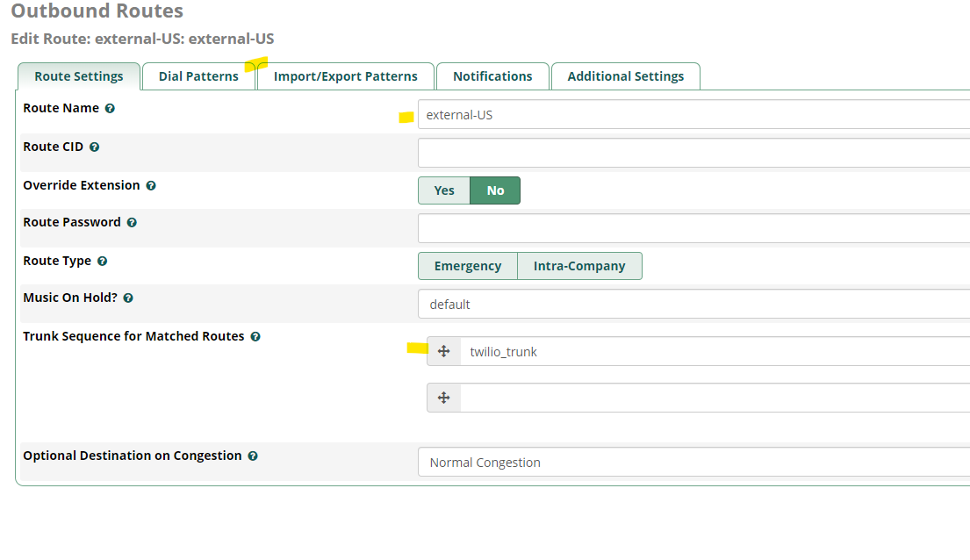Open the Route Name help tooltip icon
The height and width of the screenshot is (560, 970).
point(110,108)
